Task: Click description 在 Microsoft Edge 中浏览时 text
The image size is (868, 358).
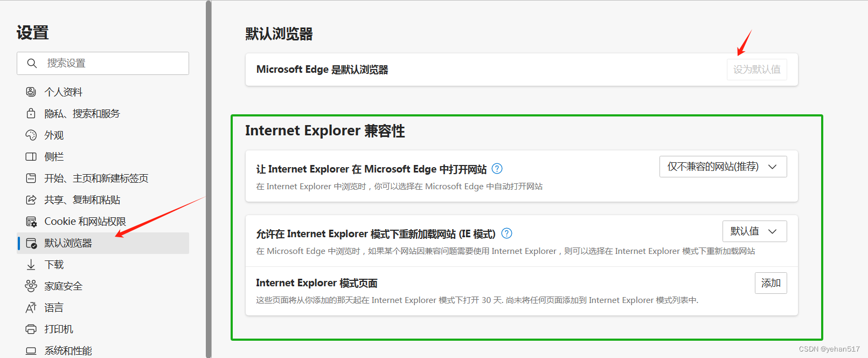Action: (x=505, y=251)
